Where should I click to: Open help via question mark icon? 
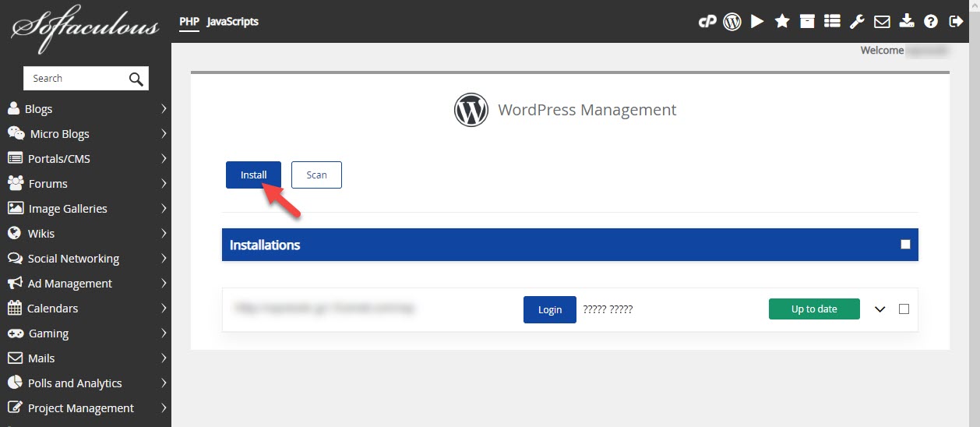click(931, 22)
